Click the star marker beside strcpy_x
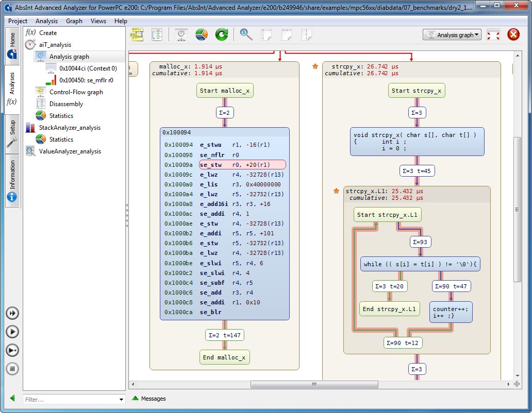This screenshot has height=413, width=532. [315, 66]
